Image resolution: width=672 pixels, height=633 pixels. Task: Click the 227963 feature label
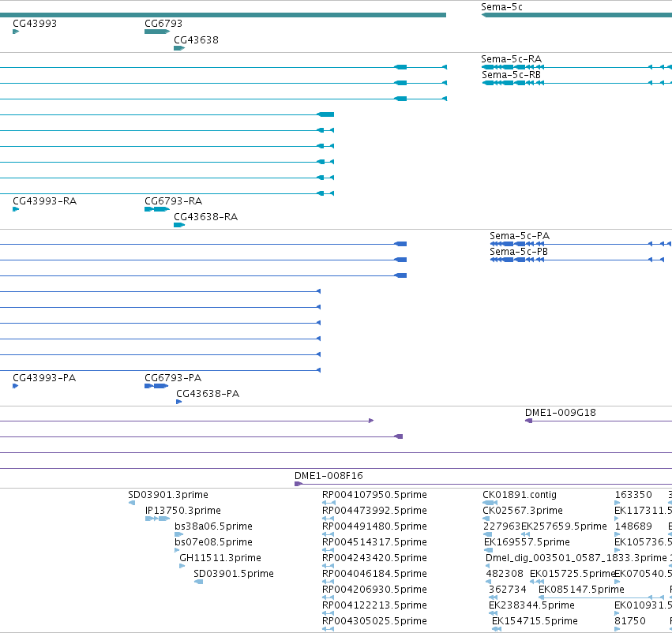501,526
